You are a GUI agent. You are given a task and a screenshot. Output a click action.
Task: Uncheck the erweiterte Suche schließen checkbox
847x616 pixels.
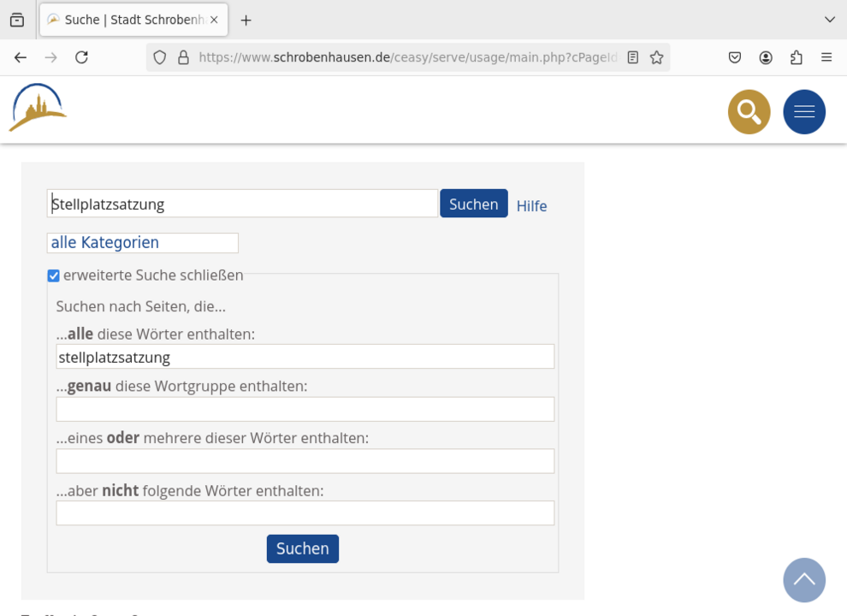coord(53,275)
